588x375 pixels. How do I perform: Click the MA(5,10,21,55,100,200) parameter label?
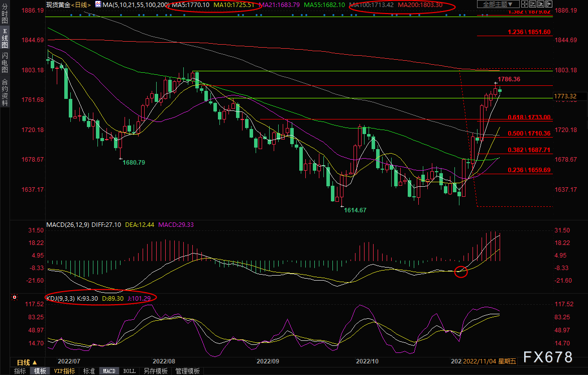(x=133, y=5)
